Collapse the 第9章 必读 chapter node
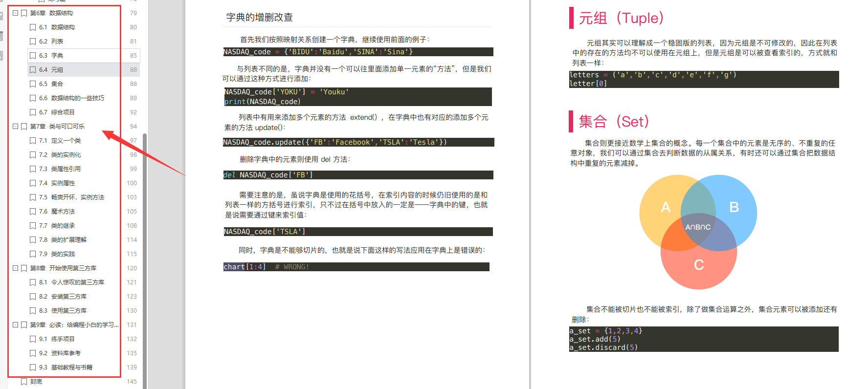This screenshot has height=389, width=868. 15,325
